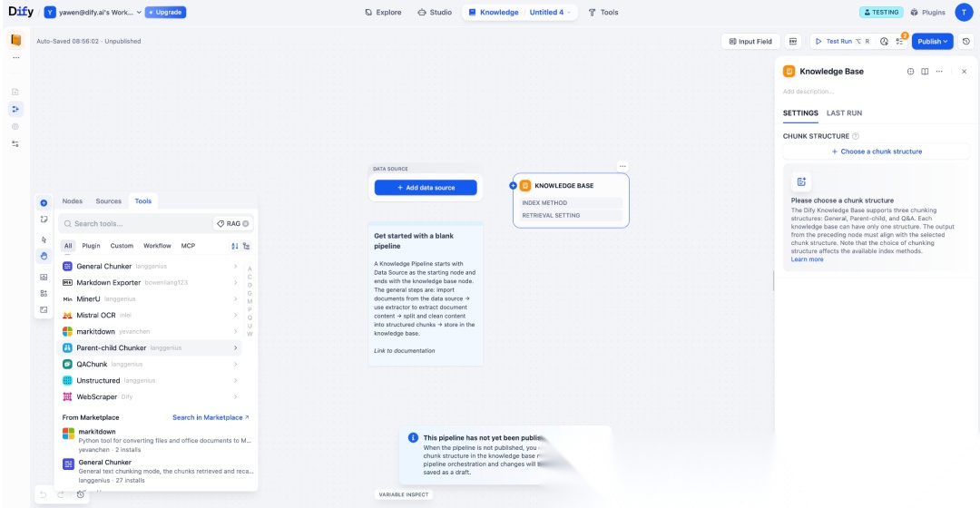The height and width of the screenshot is (508, 980).
Task: Open the change history clock icon
Action: (x=81, y=494)
